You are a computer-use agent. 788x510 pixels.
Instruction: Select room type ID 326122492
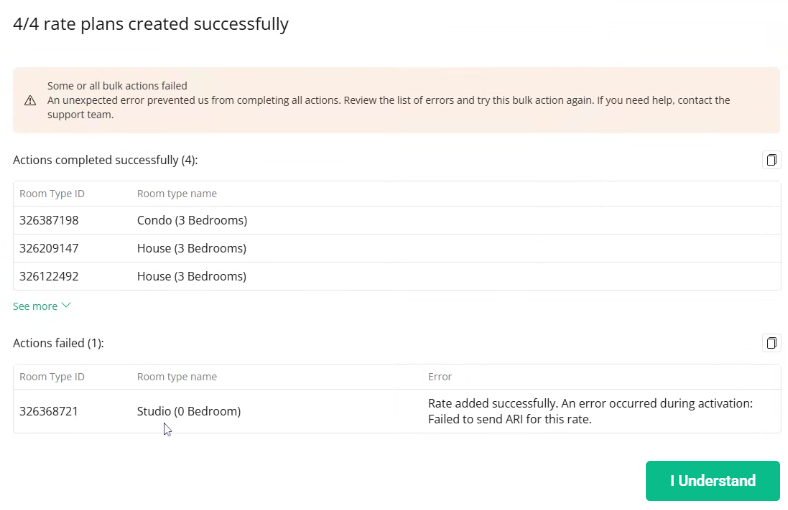[48, 276]
